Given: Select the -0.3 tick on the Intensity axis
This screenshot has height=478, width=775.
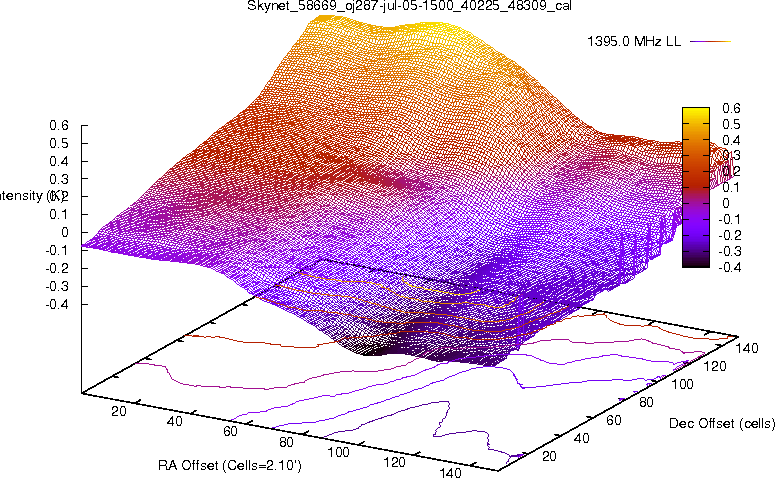Looking at the screenshot, I should point(57,286).
